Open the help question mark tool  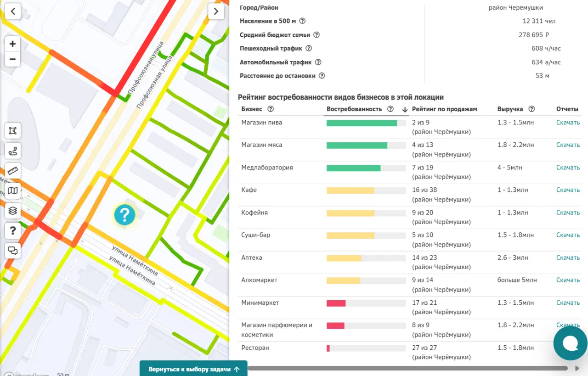(13, 230)
